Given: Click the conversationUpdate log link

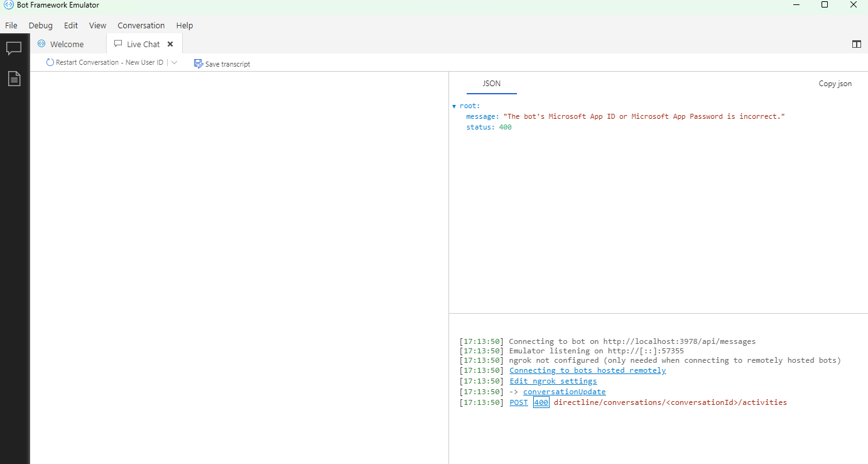Looking at the screenshot, I should click(565, 392).
